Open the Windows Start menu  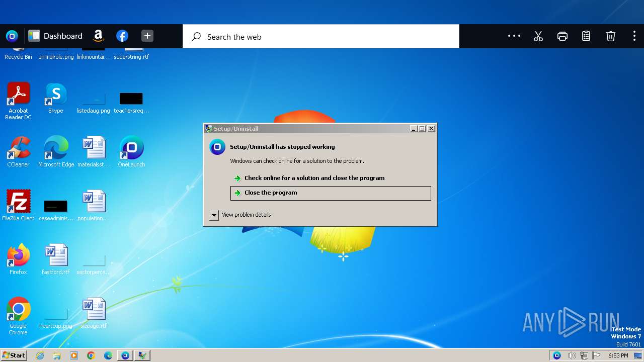(14, 355)
